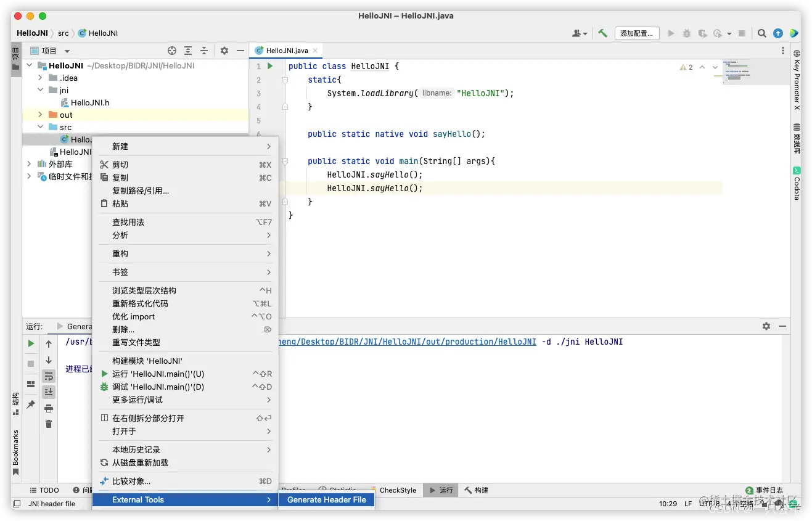Viewport: 812px width, 521px height.
Task: Click the greyed-out Run icon in the top toolbar
Action: (671, 33)
